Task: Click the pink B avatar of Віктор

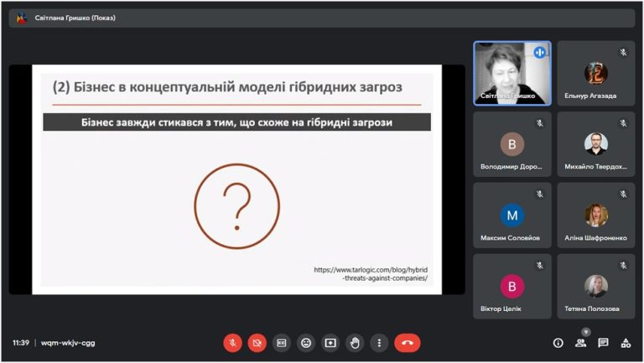Action: click(x=512, y=286)
